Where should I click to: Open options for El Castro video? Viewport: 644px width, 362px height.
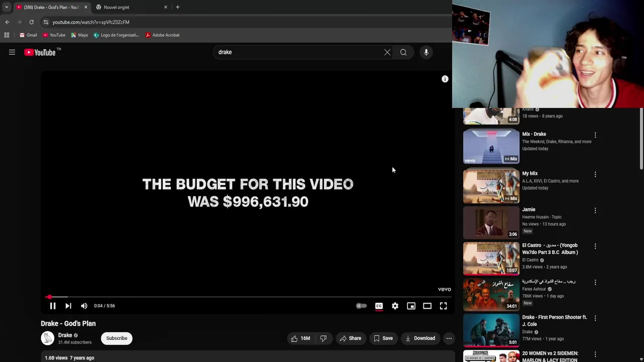pyautogui.click(x=595, y=246)
